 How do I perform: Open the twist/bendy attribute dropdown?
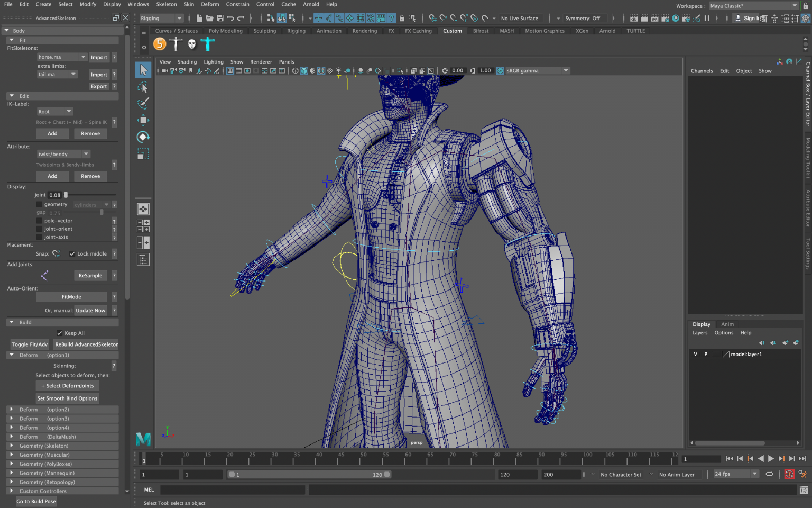point(63,154)
